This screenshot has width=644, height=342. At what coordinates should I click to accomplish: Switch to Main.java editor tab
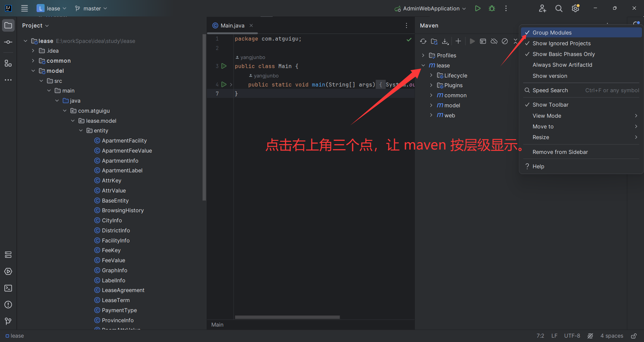[232, 25]
